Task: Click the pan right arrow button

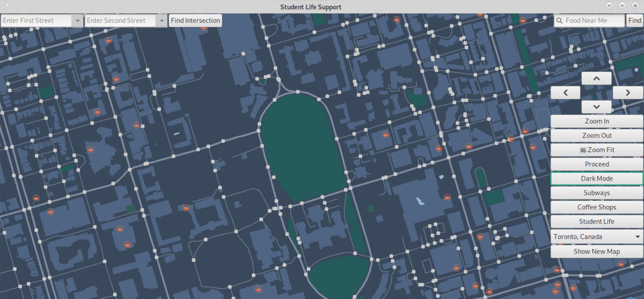Action: (628, 93)
